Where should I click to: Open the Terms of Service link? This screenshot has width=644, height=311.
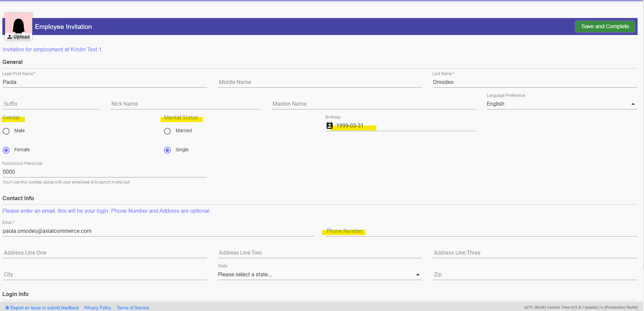[x=133, y=308]
